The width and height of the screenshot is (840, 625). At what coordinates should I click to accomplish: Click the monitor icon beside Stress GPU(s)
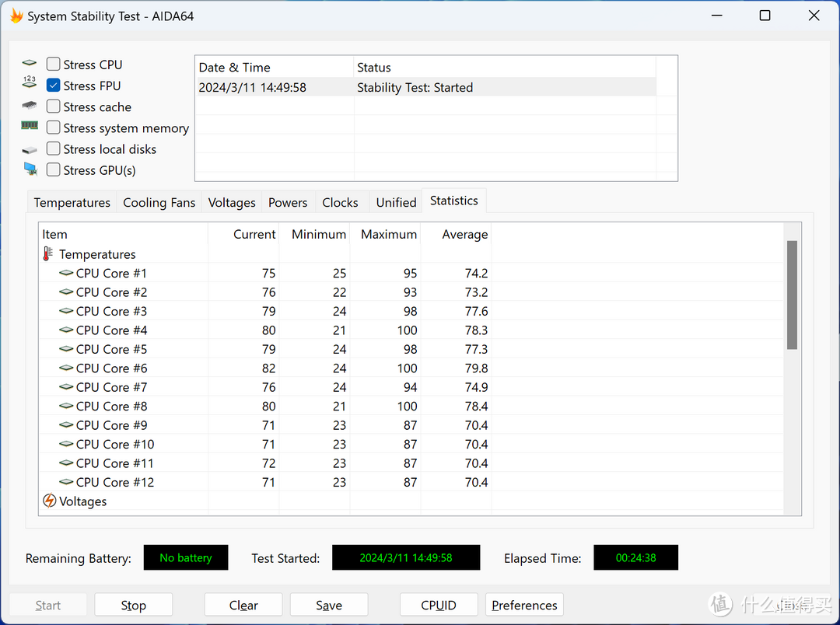pyautogui.click(x=30, y=169)
